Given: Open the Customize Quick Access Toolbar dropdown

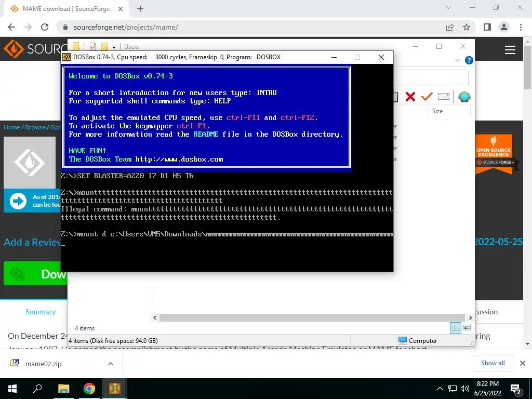Looking at the screenshot, I should (114, 47).
